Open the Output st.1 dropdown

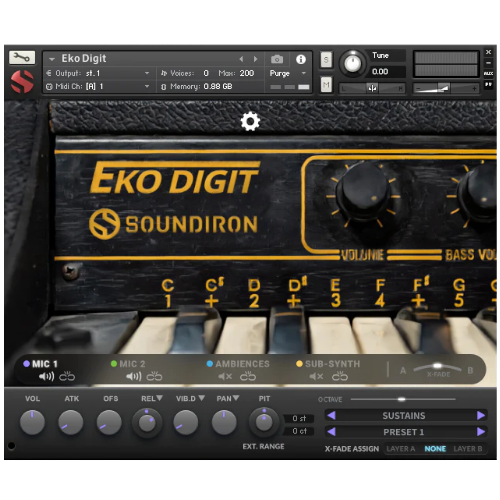pyautogui.click(x=147, y=73)
